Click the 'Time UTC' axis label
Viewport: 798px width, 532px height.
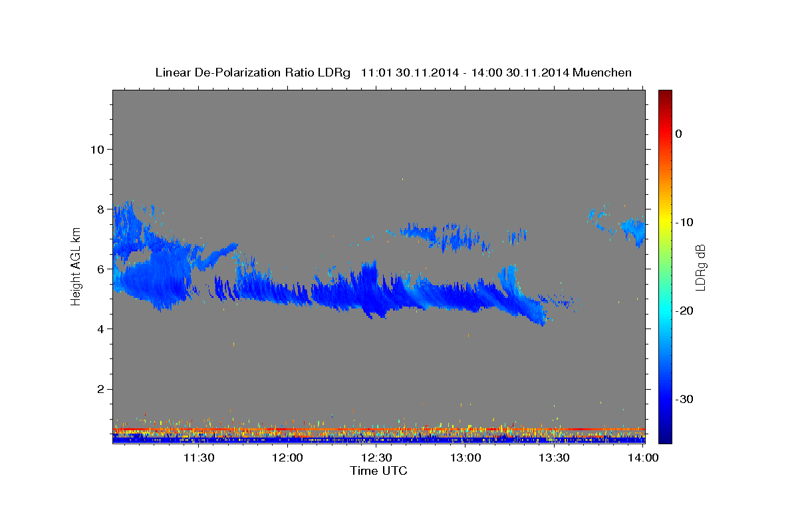coord(378,471)
